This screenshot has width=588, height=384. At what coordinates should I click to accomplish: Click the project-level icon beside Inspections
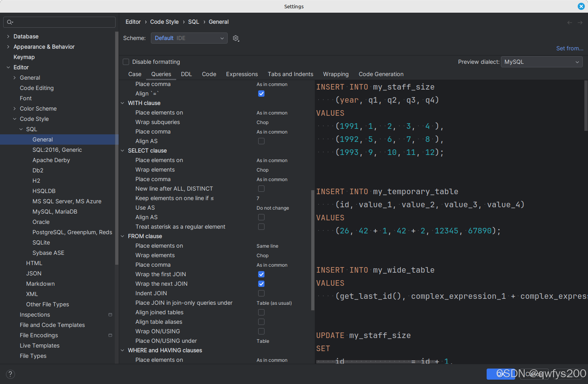click(110, 315)
